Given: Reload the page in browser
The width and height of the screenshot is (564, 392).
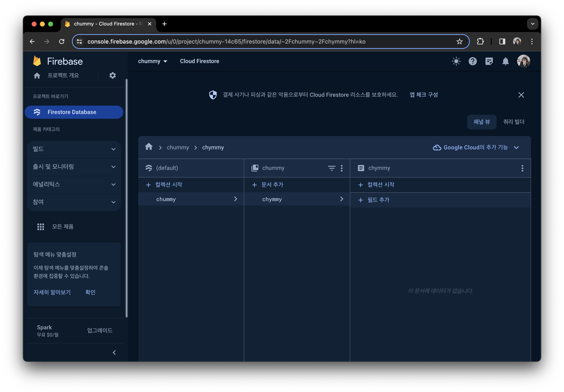Looking at the screenshot, I should [62, 42].
